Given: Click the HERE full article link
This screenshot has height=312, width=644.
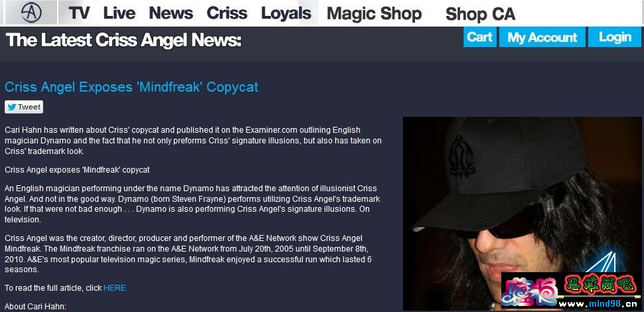Looking at the screenshot, I should [115, 288].
